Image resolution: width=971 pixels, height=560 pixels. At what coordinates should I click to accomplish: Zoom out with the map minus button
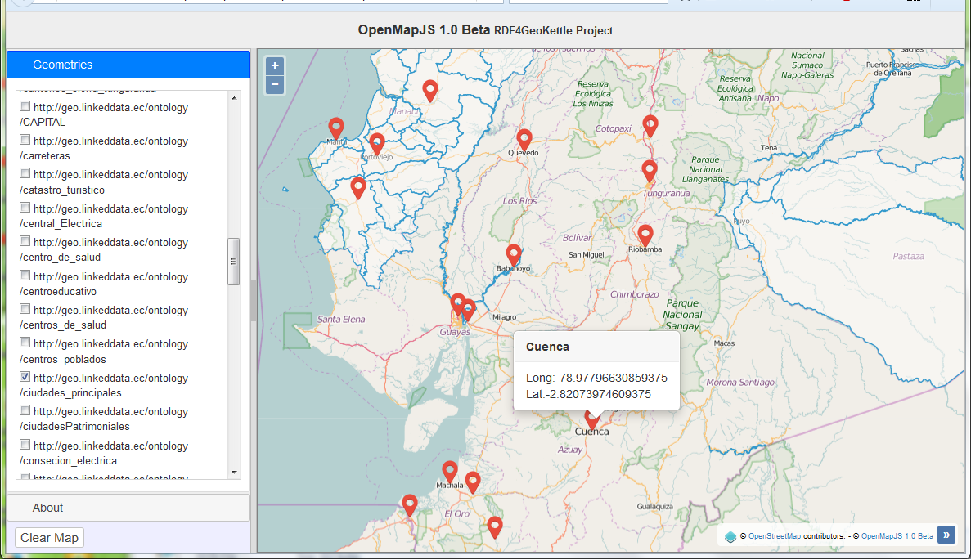pos(275,85)
